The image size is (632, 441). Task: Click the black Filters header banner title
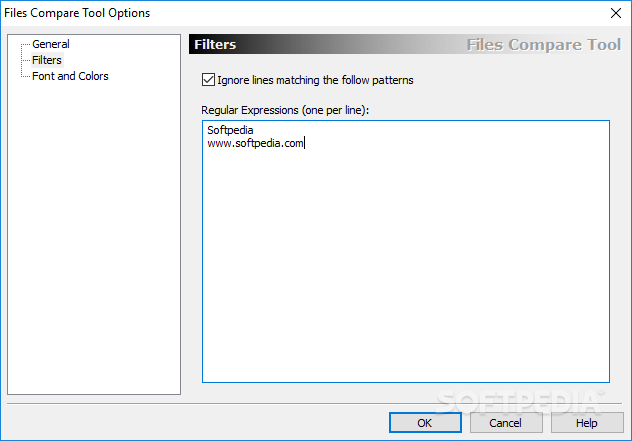215,44
